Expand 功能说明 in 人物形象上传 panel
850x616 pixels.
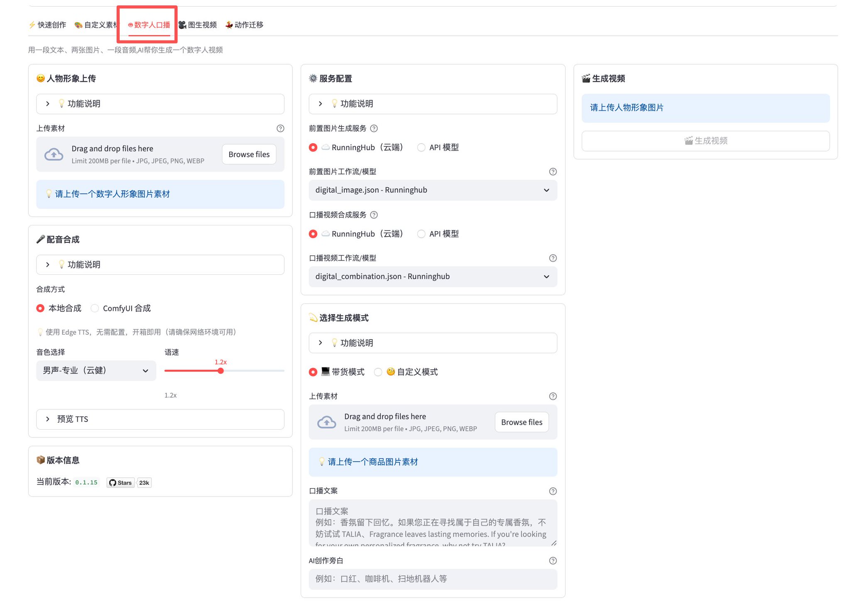tap(160, 104)
